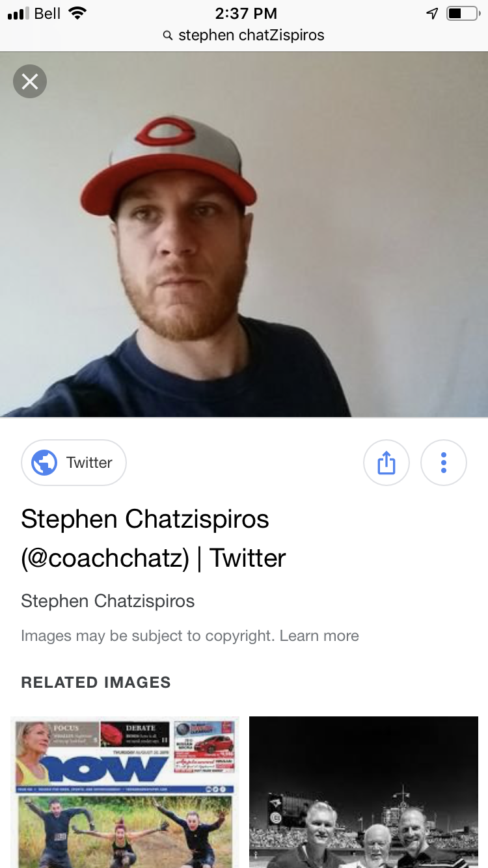
Task: Tap the magnifier icon in the address bar
Action: click(168, 35)
